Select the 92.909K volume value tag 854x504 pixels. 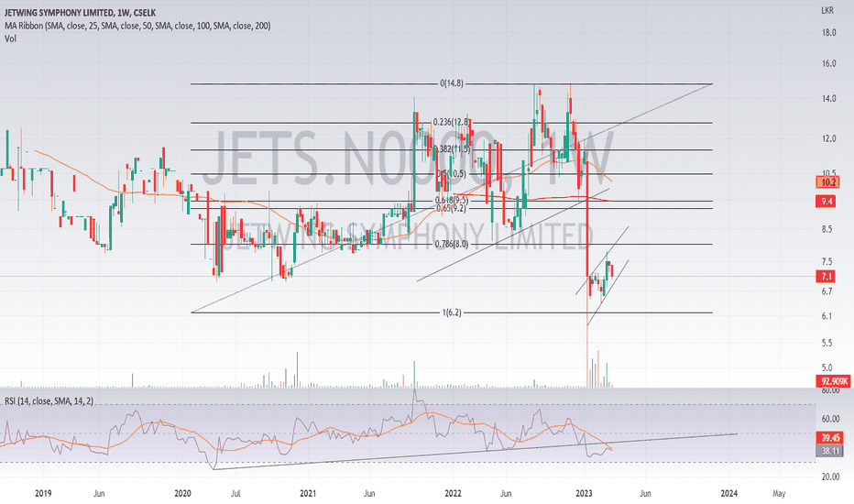[834, 381]
